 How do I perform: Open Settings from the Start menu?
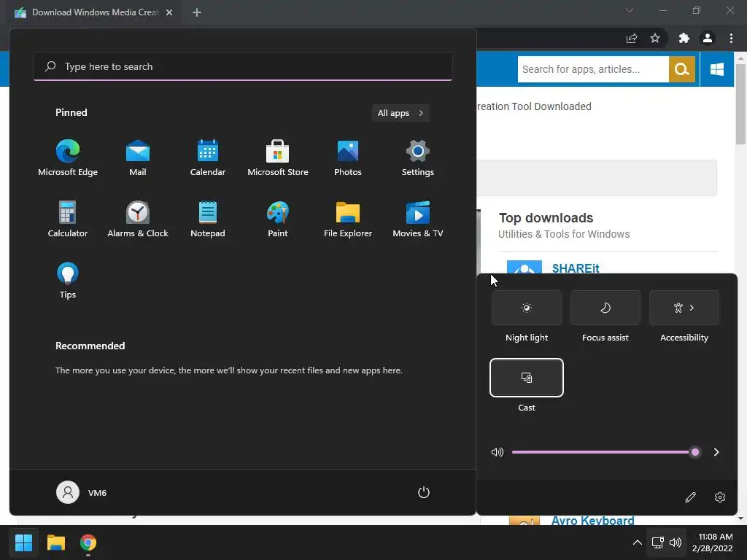point(418,158)
